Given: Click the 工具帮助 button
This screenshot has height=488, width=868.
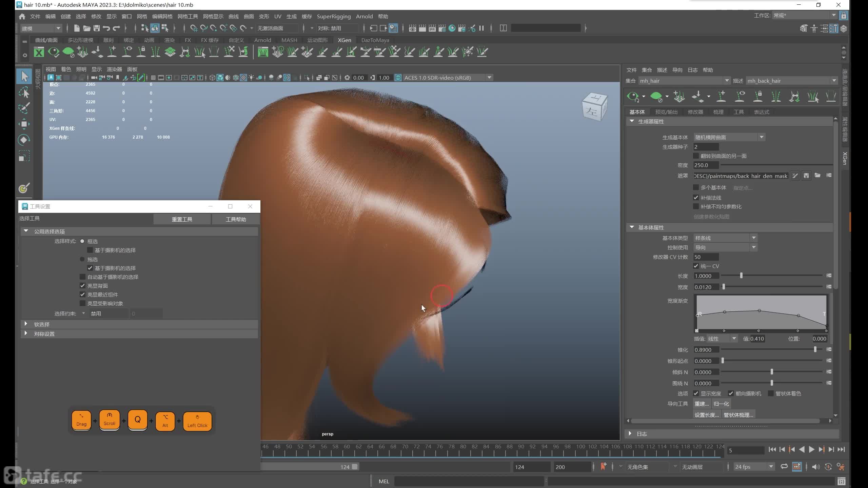Looking at the screenshot, I should pyautogui.click(x=236, y=219).
